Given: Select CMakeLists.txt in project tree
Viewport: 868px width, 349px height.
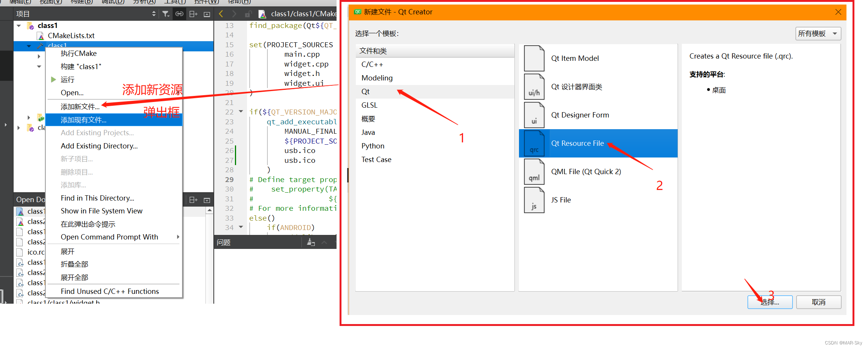Looking at the screenshot, I should pos(71,36).
